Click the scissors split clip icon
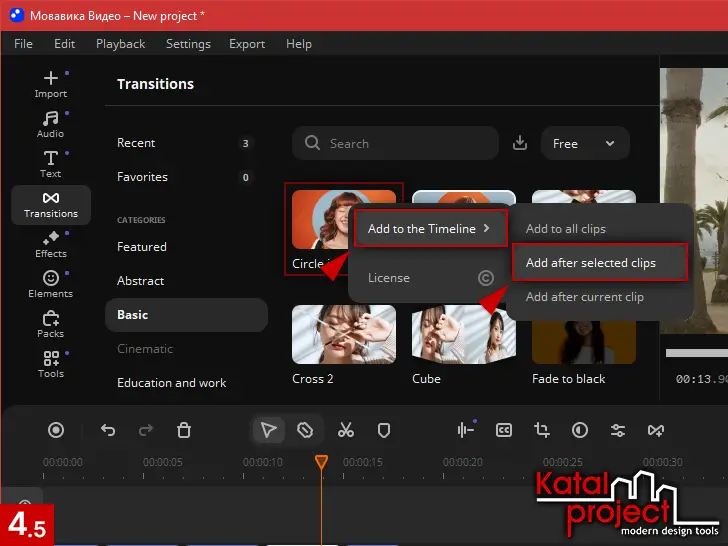Image resolution: width=728 pixels, height=546 pixels. click(346, 430)
